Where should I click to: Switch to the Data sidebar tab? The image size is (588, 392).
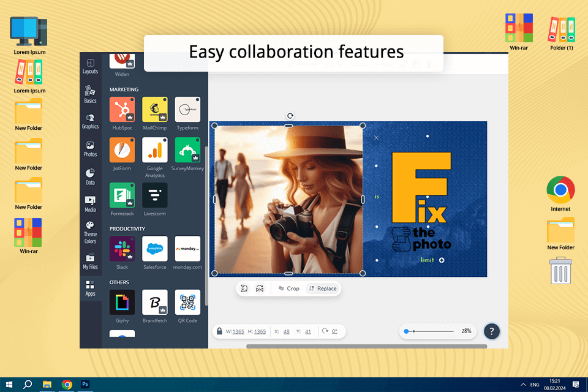tap(91, 177)
